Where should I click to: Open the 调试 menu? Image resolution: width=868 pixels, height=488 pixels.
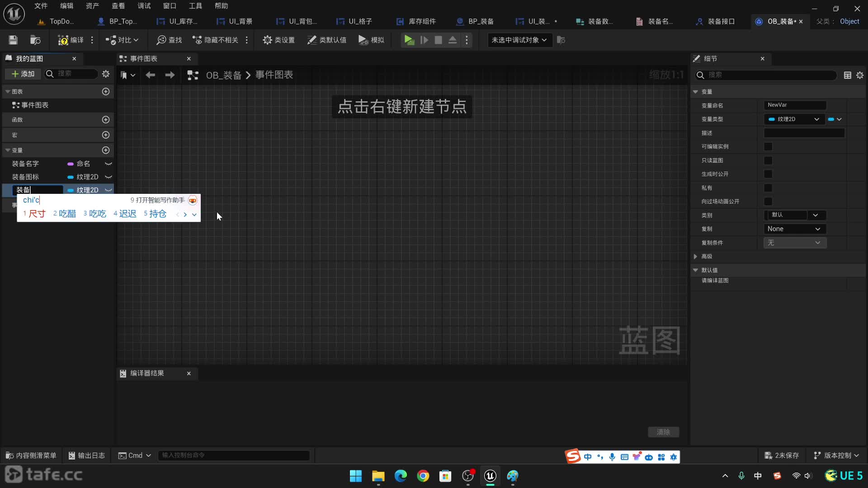[x=144, y=6]
